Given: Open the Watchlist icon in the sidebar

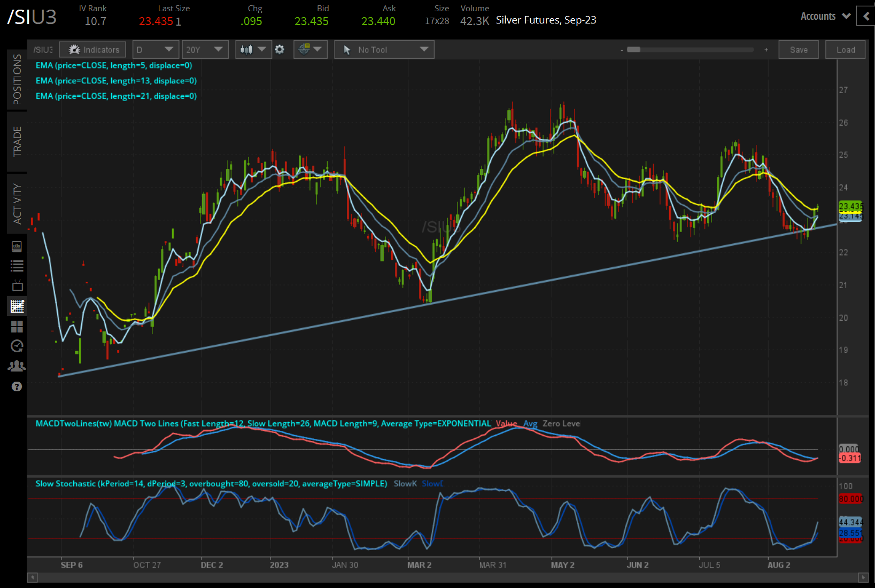Looking at the screenshot, I should [x=17, y=266].
